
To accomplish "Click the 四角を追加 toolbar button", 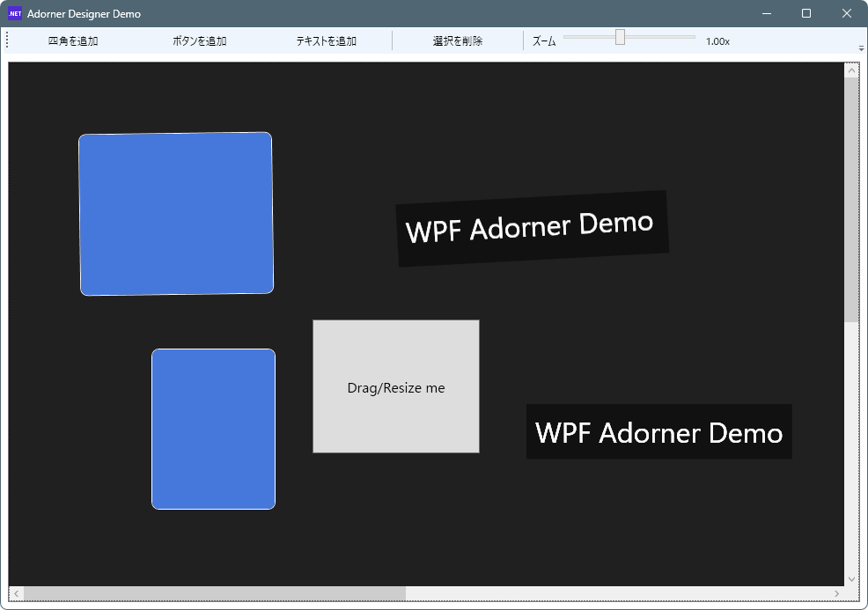I will pyautogui.click(x=73, y=41).
